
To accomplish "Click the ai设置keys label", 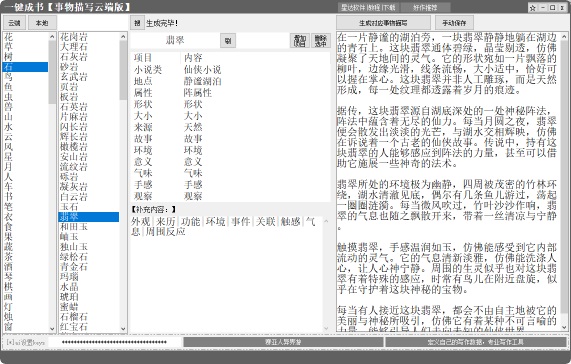I will coord(26,342).
